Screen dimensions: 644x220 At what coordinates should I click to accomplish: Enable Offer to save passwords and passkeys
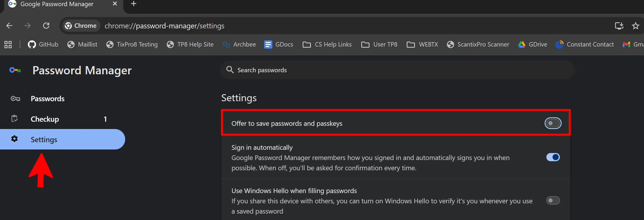tap(553, 123)
